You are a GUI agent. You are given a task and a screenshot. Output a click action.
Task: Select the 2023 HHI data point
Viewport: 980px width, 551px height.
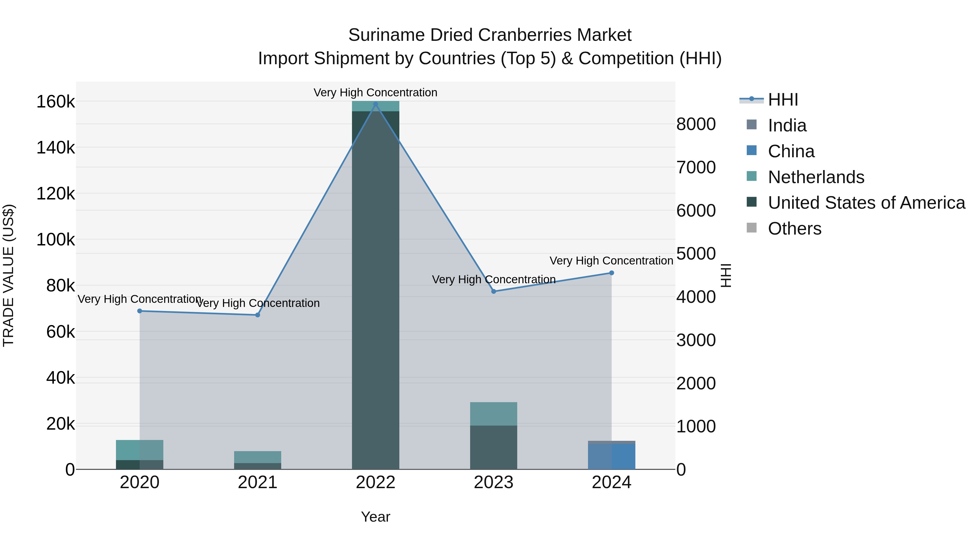click(494, 291)
